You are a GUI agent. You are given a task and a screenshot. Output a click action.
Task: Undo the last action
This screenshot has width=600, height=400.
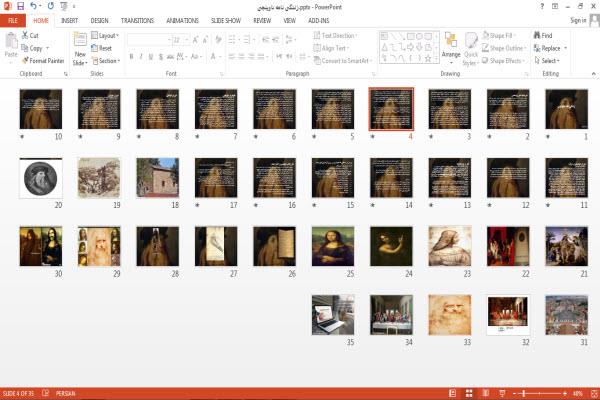click(34, 6)
